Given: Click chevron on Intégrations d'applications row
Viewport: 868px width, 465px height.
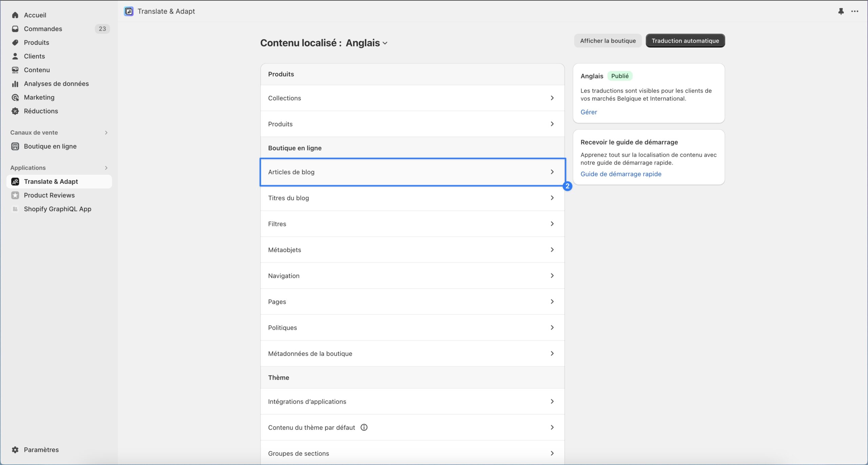Looking at the screenshot, I should click(552, 402).
